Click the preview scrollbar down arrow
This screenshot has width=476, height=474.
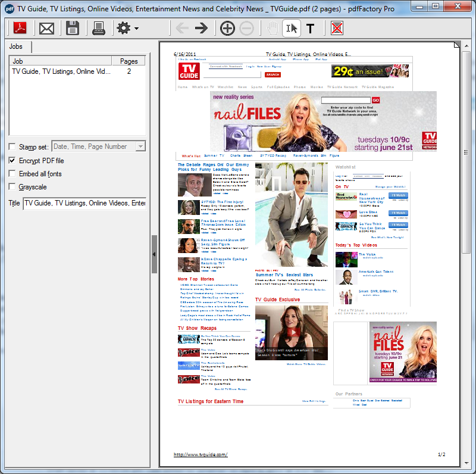(x=466, y=463)
